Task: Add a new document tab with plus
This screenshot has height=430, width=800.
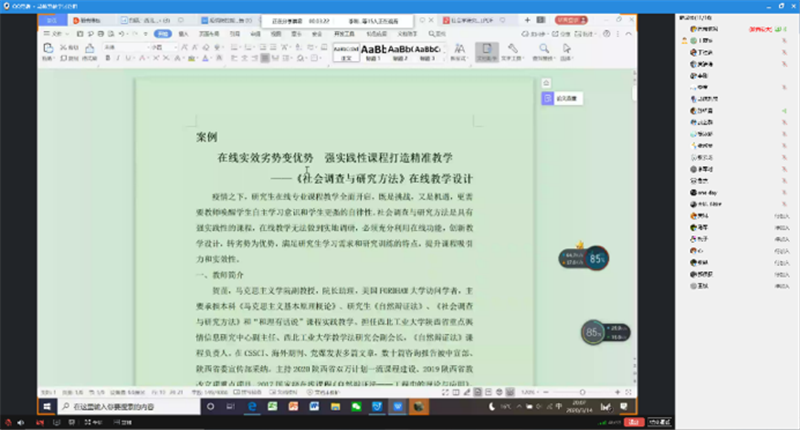Action: point(527,20)
